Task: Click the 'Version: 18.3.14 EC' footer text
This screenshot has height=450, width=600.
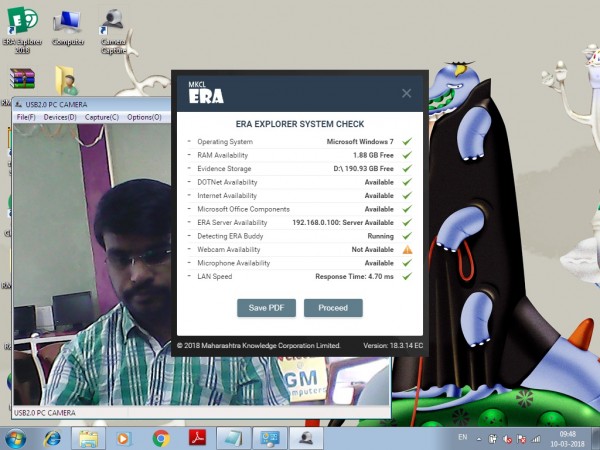Action: point(393,345)
